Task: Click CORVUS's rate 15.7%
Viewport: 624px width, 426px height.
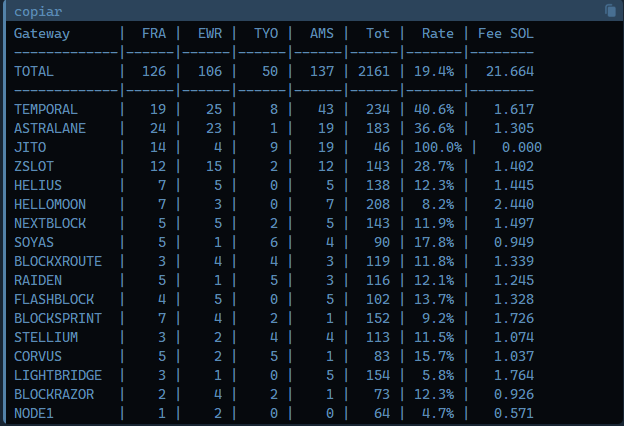Action: [x=434, y=356]
